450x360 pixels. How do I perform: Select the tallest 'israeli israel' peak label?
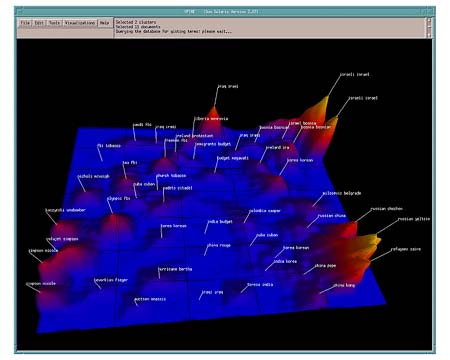354,75
